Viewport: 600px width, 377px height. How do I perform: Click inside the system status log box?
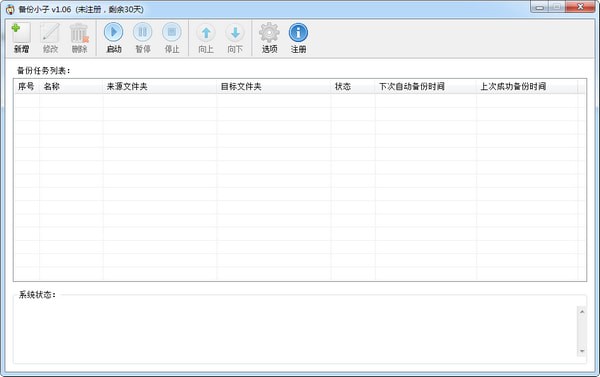point(295,331)
